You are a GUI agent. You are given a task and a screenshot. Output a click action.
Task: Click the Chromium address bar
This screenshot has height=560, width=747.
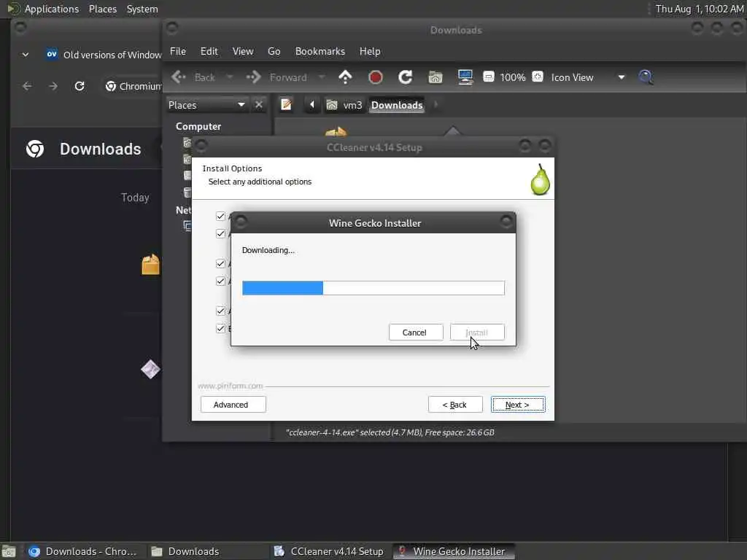133,86
